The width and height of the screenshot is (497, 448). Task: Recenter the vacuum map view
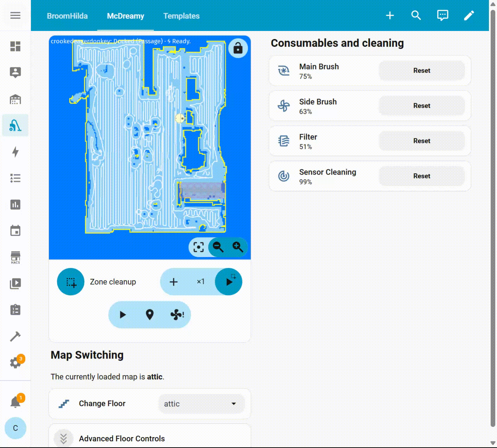click(199, 247)
